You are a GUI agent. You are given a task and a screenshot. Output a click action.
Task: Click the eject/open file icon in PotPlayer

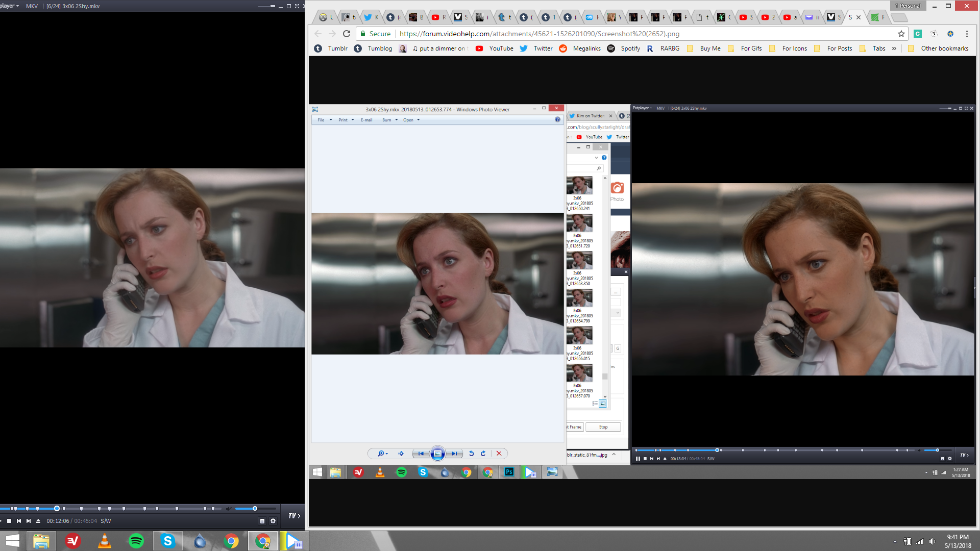click(x=38, y=521)
